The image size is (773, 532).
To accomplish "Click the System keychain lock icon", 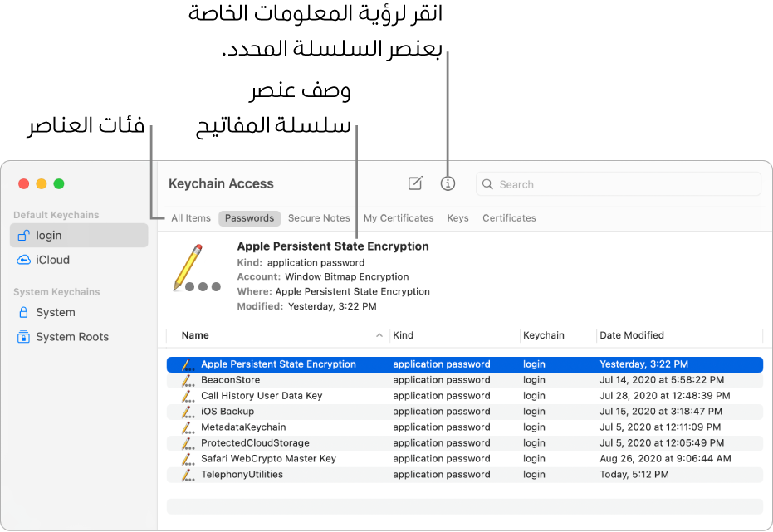I will pos(24,313).
